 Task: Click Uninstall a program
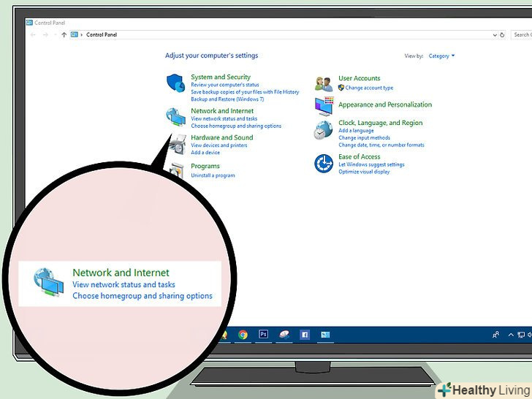[213, 175]
